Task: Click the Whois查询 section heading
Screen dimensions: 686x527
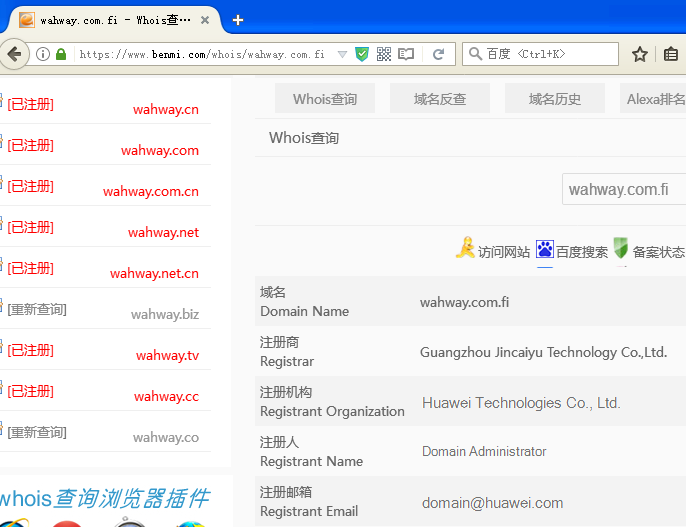Action: (304, 138)
